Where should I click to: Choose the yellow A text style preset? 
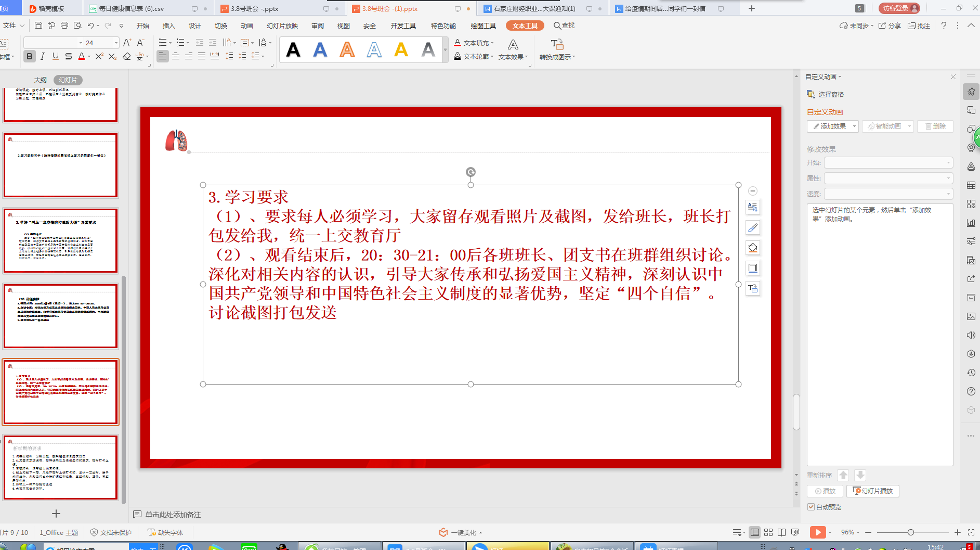401,50
